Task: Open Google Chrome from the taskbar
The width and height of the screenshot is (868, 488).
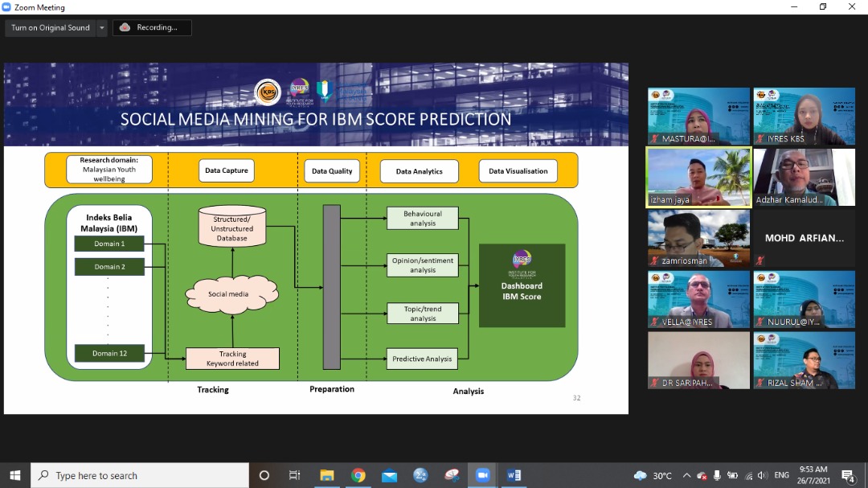Action: point(358,475)
